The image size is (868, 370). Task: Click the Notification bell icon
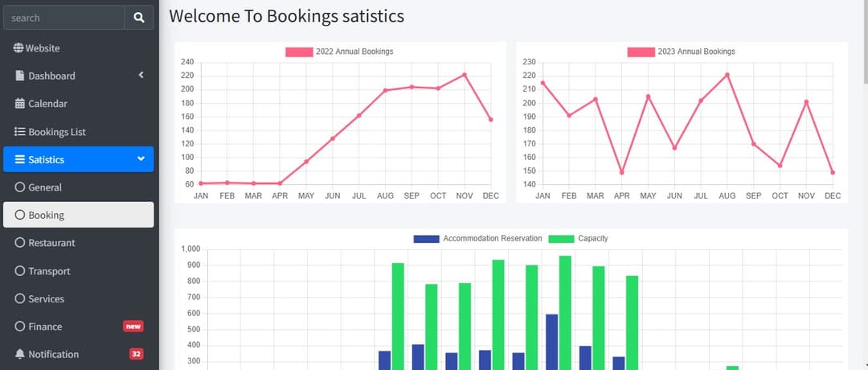pos(20,355)
